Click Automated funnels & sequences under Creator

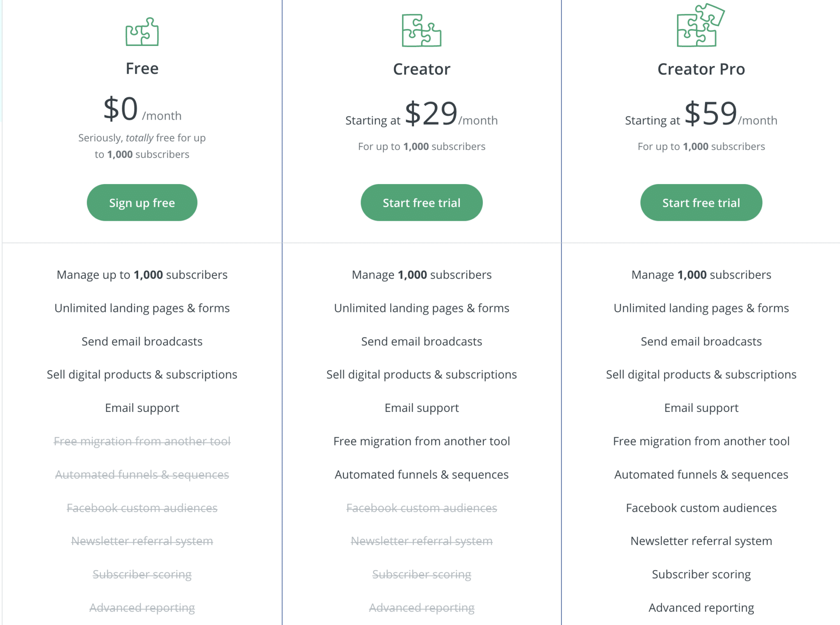(422, 475)
